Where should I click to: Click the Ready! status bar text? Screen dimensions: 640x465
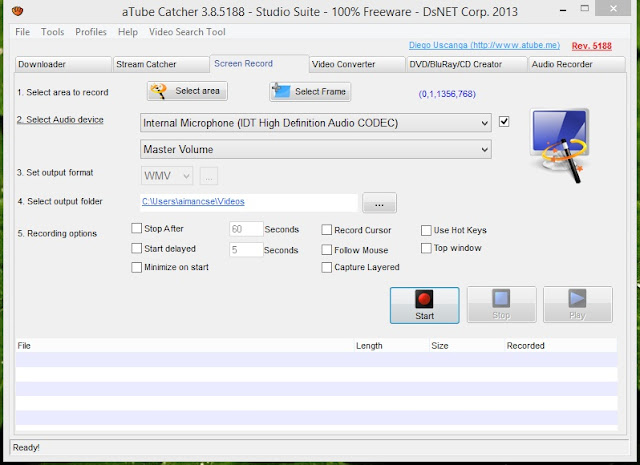pyautogui.click(x=26, y=447)
